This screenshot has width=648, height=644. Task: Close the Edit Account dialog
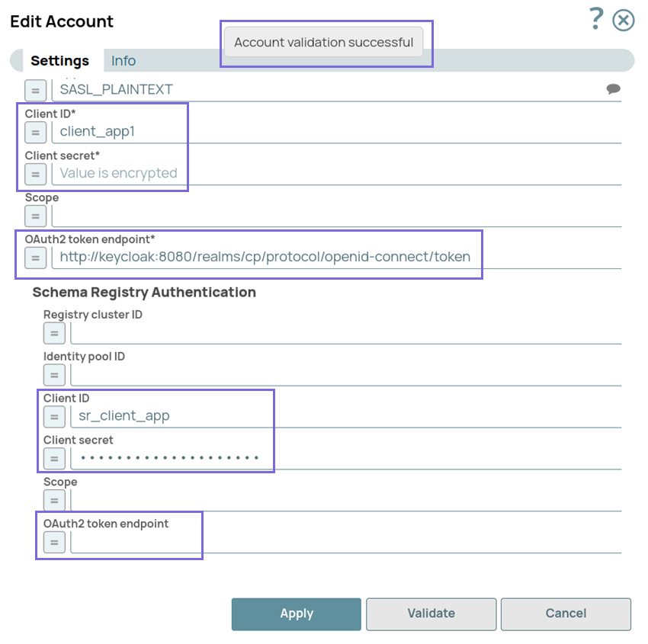tap(624, 20)
